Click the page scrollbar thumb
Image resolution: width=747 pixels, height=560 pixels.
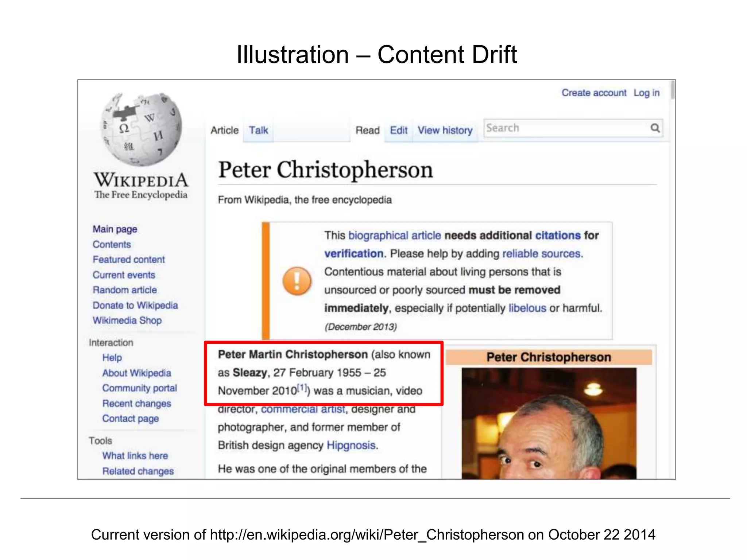point(673,90)
